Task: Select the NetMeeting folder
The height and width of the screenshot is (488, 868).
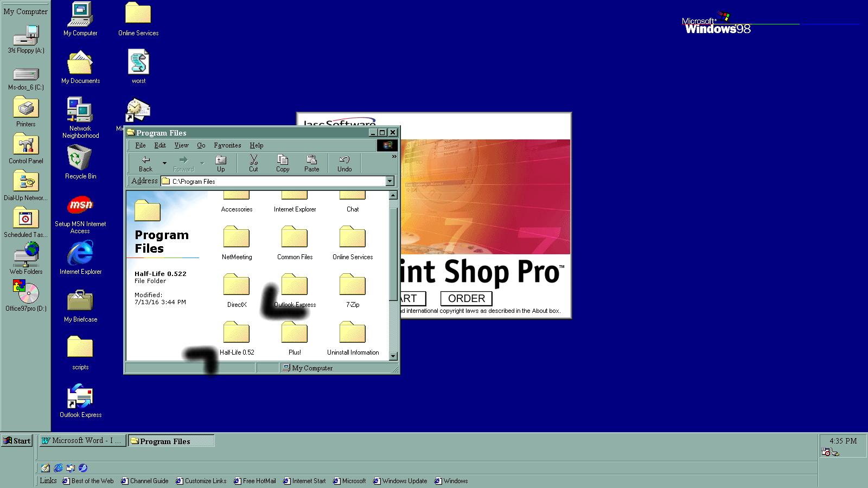Action: pos(237,242)
